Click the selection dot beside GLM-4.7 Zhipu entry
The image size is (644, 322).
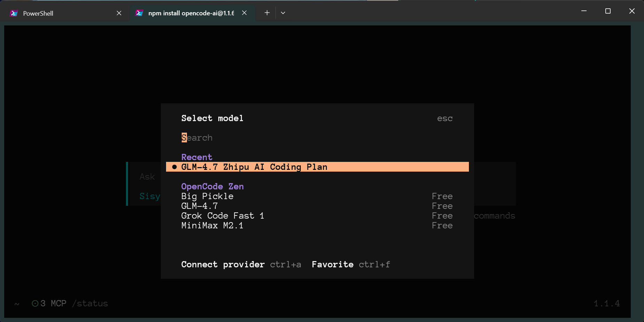click(174, 167)
